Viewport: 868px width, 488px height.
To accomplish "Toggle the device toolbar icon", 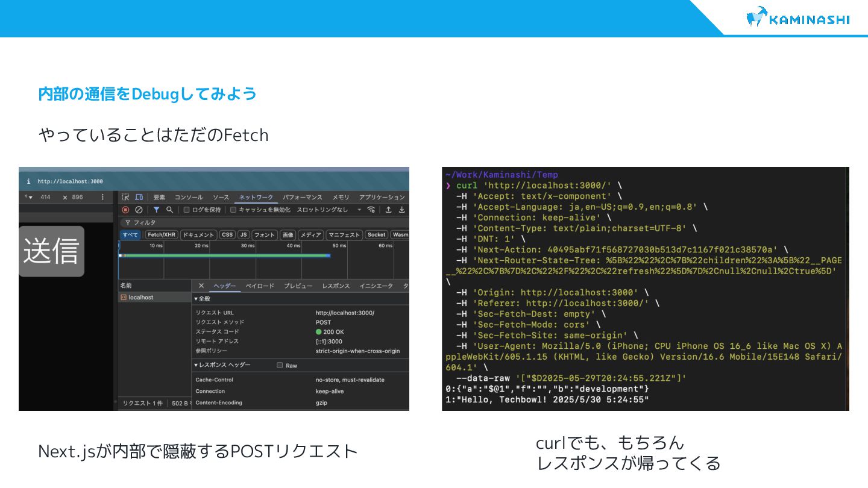I will pos(139,197).
